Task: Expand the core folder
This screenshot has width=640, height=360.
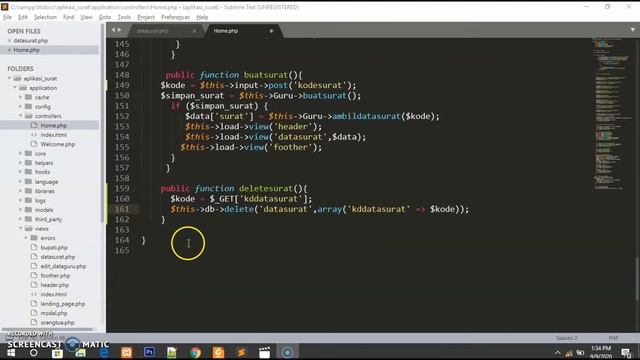Action: point(20,153)
